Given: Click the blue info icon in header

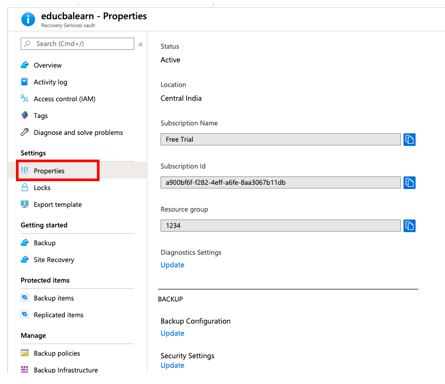Looking at the screenshot, I should click(x=28, y=19).
